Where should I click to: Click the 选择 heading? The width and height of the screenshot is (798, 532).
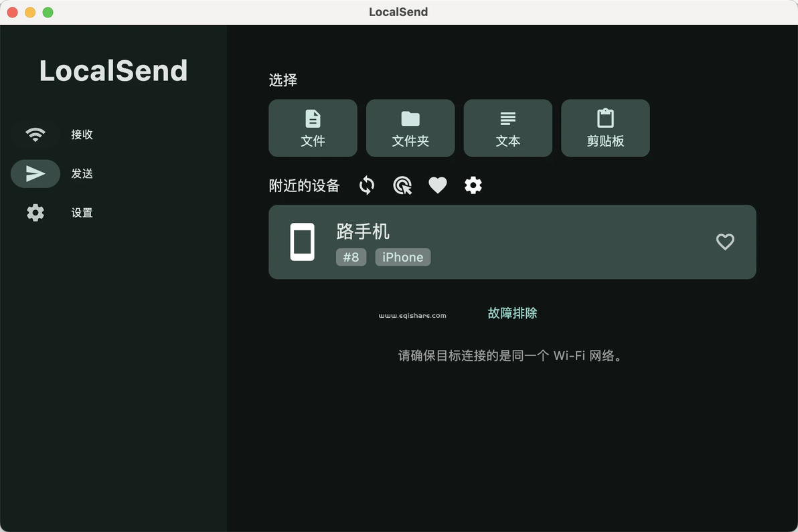coord(283,80)
